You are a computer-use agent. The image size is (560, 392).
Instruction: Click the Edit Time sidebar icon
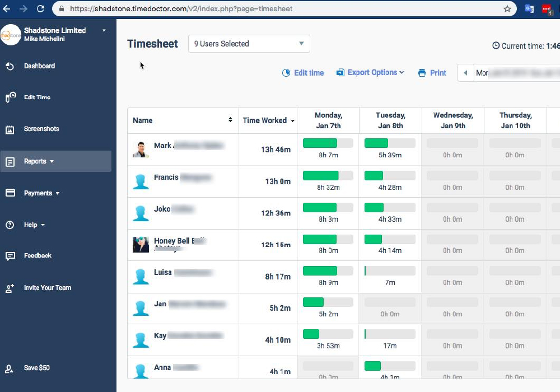tap(10, 97)
